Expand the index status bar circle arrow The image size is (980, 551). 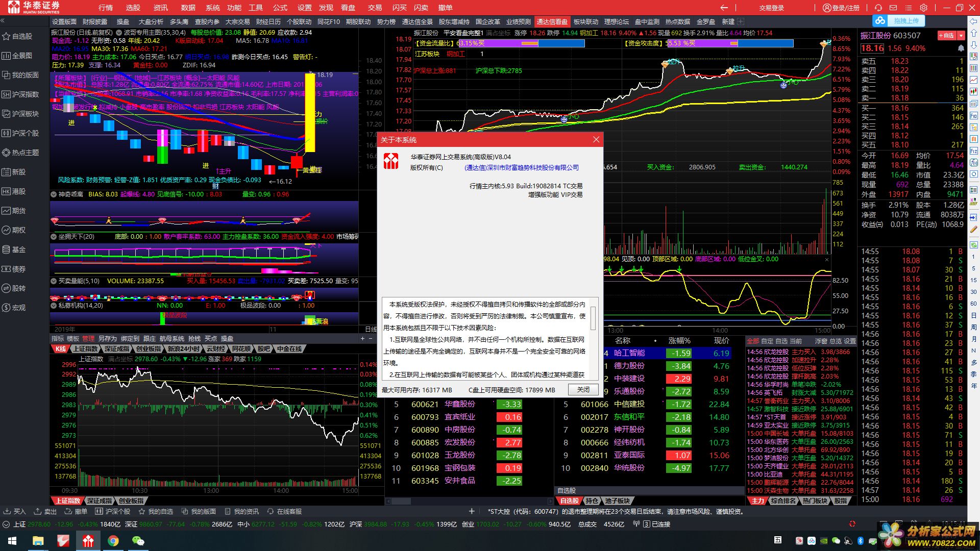[x=6, y=524]
